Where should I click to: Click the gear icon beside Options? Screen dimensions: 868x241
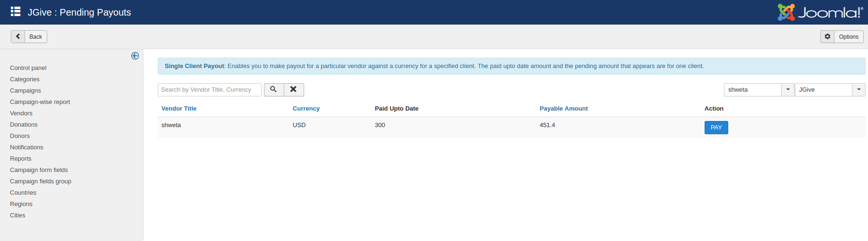pos(827,36)
